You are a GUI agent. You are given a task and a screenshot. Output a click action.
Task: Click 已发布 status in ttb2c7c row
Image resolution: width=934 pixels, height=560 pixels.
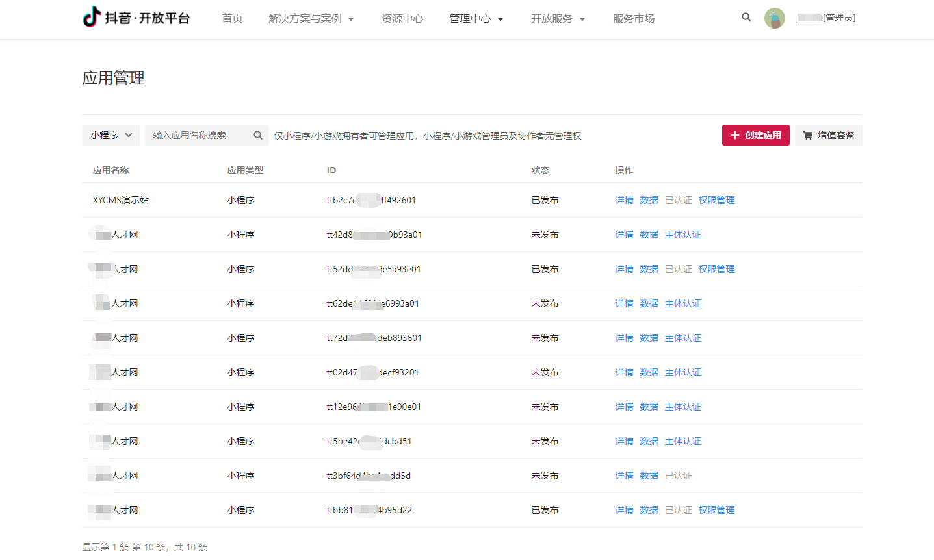545,200
